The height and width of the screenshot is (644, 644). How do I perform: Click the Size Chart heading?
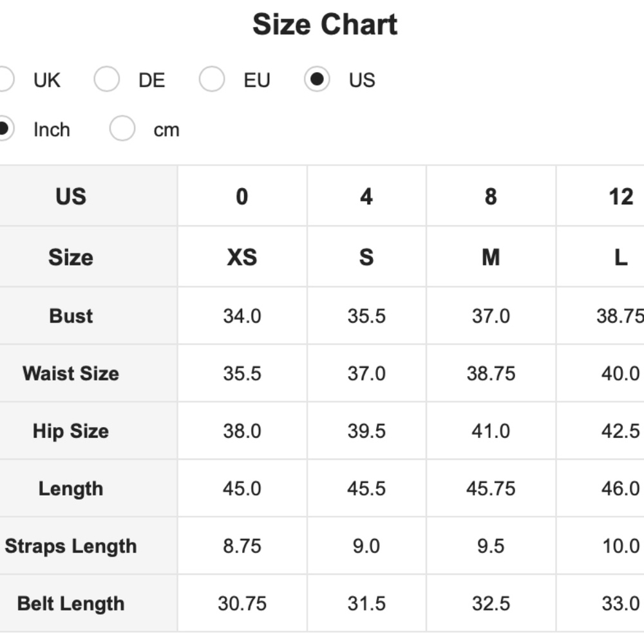[325, 25]
